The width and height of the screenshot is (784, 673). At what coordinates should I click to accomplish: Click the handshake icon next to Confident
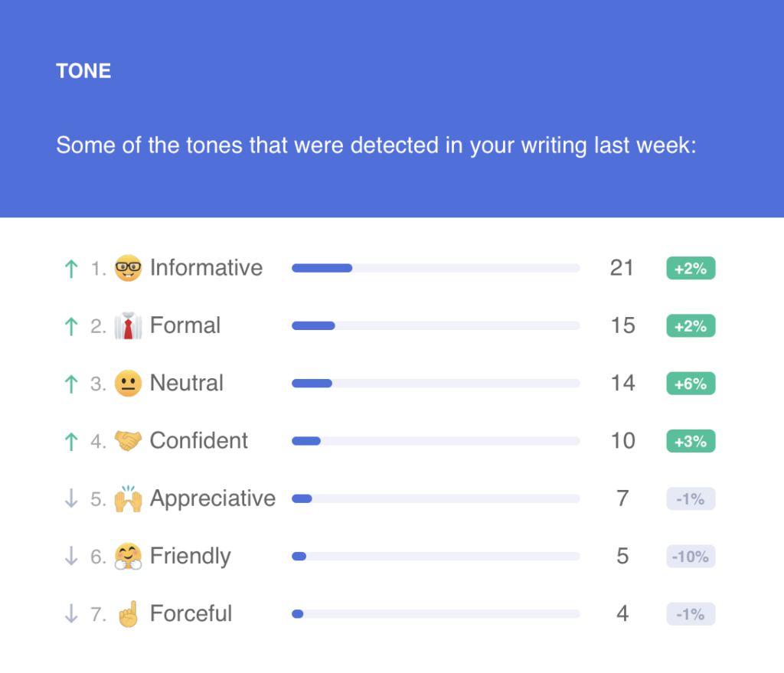(x=128, y=440)
